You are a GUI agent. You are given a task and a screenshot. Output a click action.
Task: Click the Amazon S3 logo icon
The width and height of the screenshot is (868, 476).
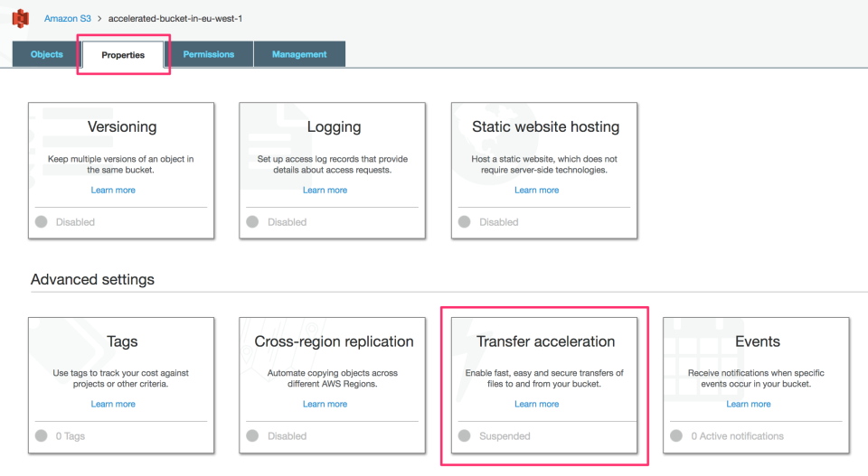point(21,18)
